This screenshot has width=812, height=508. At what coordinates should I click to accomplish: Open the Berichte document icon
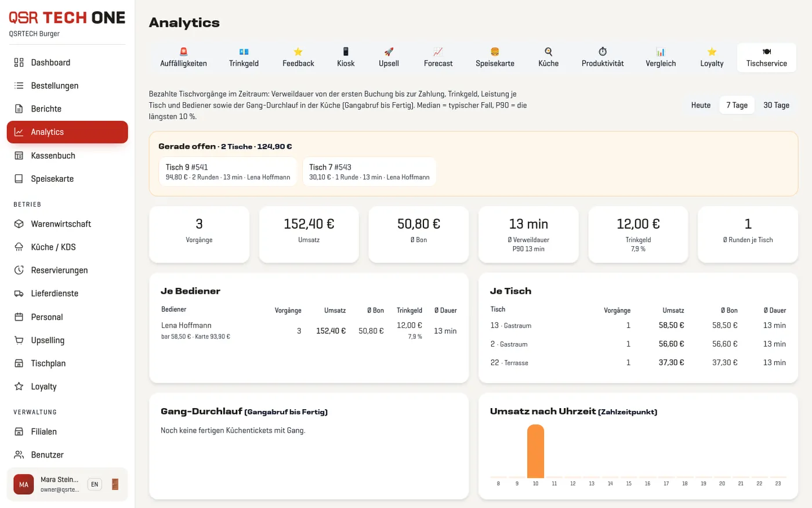19,109
